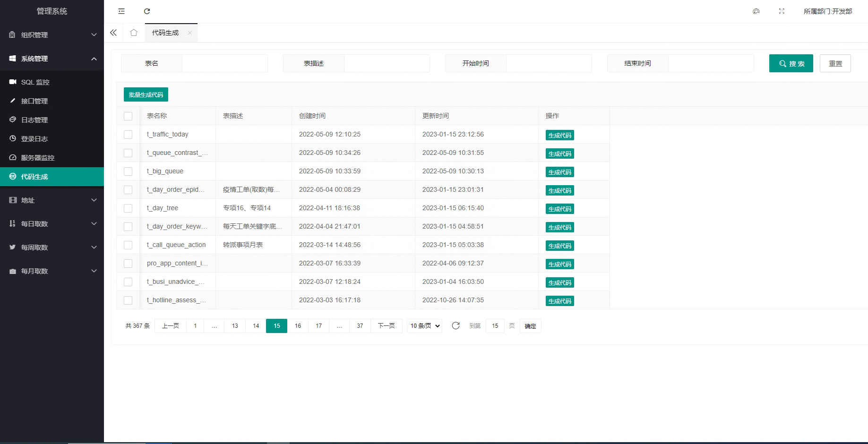
Task: Click the 地址 film icon
Action: coord(13,200)
